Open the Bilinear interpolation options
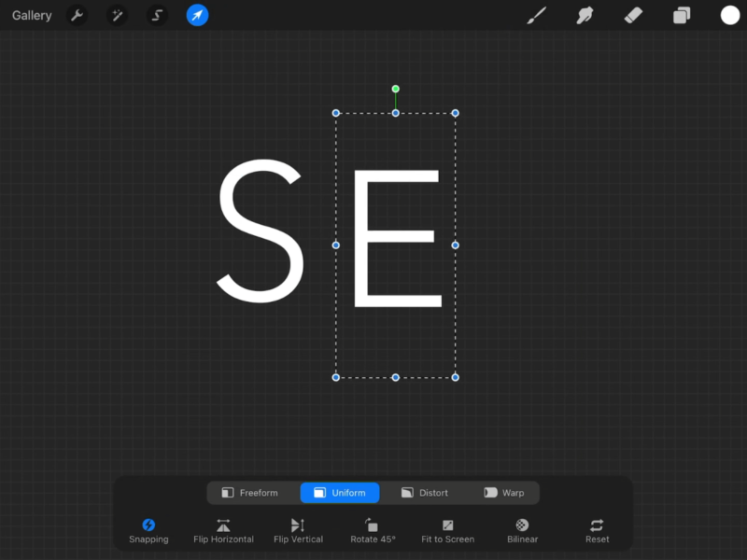 tap(522, 527)
